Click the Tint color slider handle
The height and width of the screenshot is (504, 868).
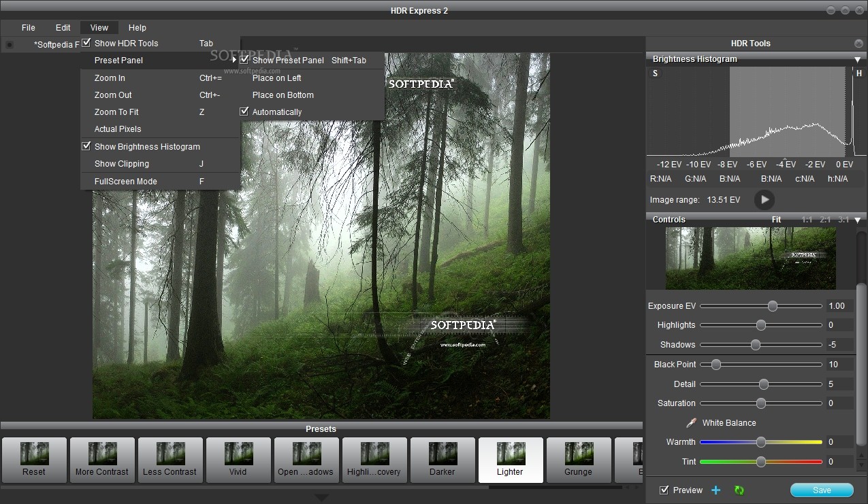pyautogui.click(x=761, y=462)
